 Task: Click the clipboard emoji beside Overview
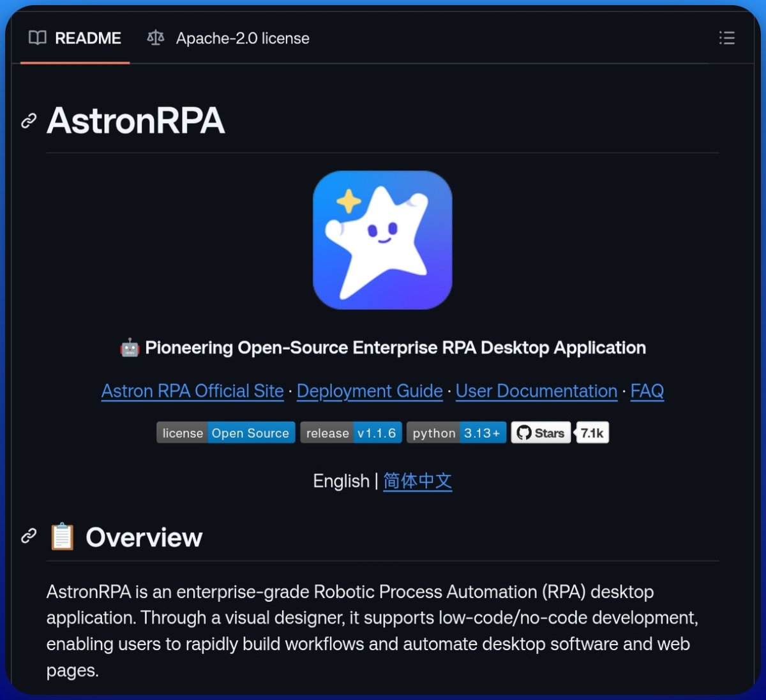tap(62, 537)
